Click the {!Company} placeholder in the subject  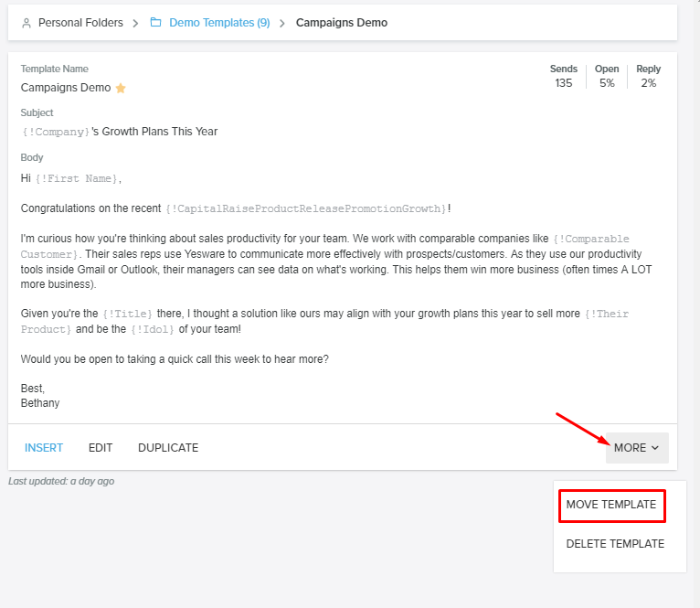click(56, 132)
